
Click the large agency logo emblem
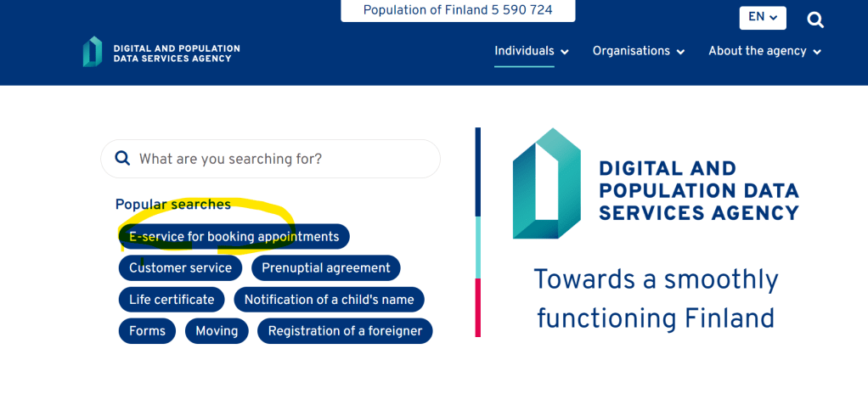[x=546, y=183]
